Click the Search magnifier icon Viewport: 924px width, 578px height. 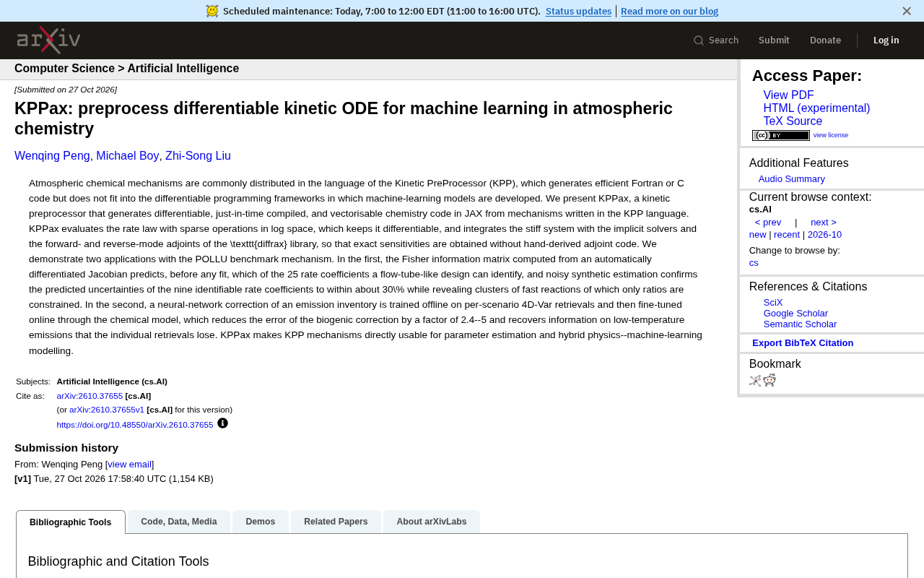coord(699,40)
